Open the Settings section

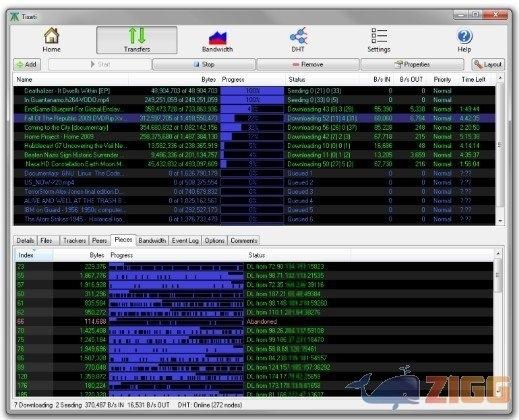(379, 40)
